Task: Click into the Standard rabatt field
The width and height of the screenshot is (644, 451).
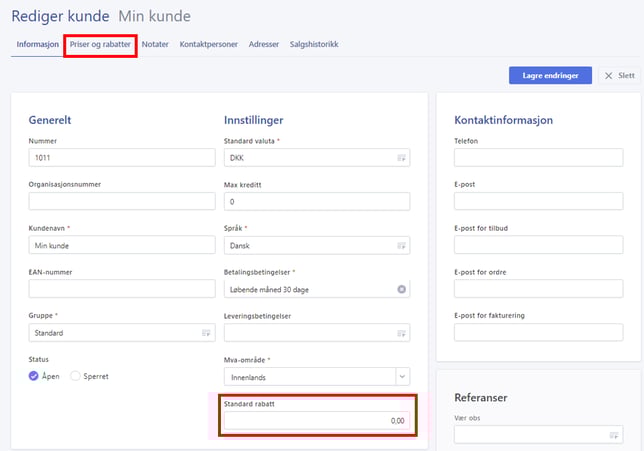Action: pos(317,421)
